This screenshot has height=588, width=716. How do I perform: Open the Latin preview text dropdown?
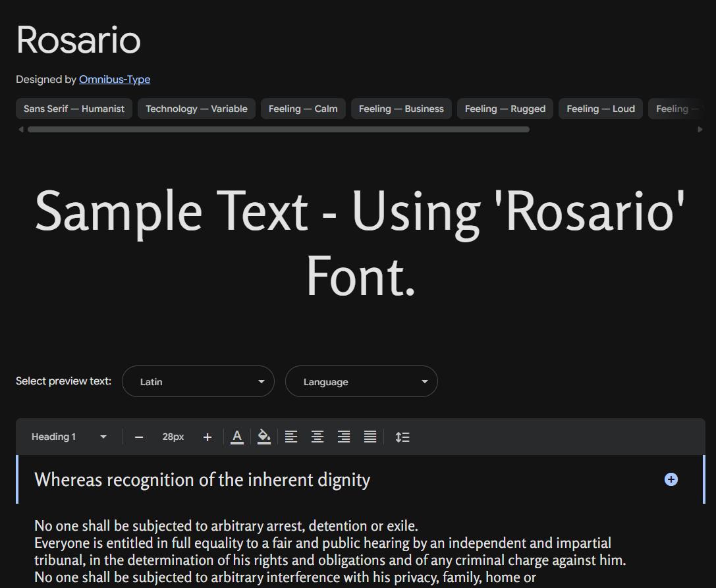198,381
